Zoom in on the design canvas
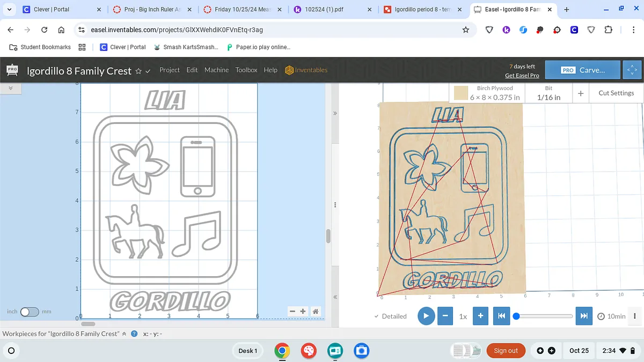The height and width of the screenshot is (362, 644). [303, 311]
